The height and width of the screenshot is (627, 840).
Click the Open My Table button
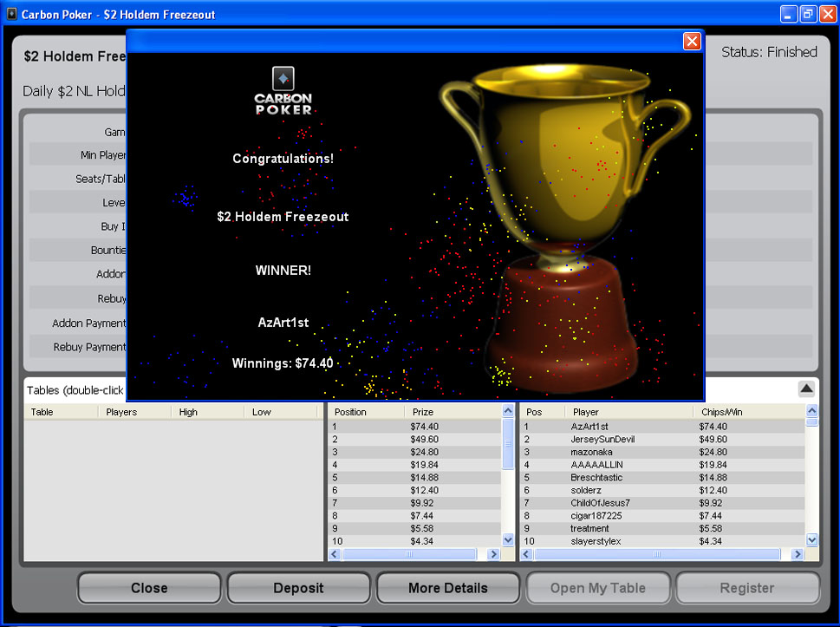(598, 588)
